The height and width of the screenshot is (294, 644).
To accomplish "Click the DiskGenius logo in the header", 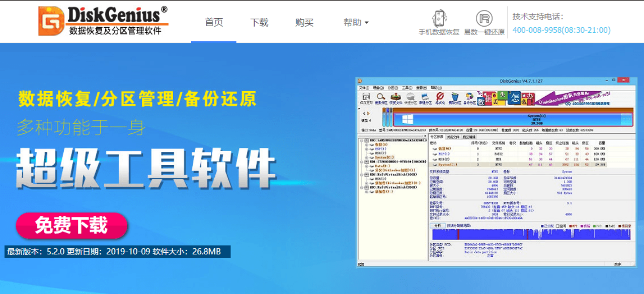I will pyautogui.click(x=103, y=21).
